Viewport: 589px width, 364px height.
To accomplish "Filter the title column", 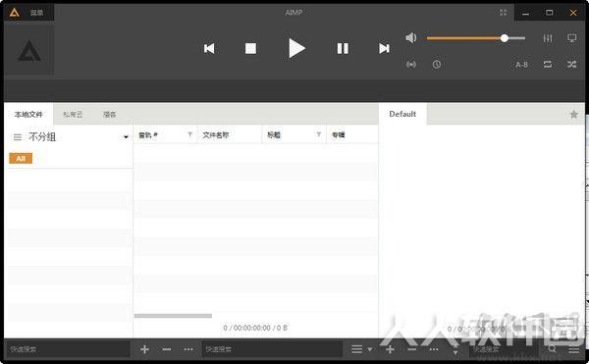I will pos(318,134).
